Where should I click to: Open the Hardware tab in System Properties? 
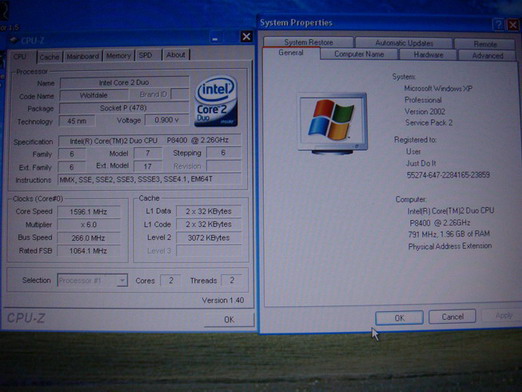(x=428, y=55)
